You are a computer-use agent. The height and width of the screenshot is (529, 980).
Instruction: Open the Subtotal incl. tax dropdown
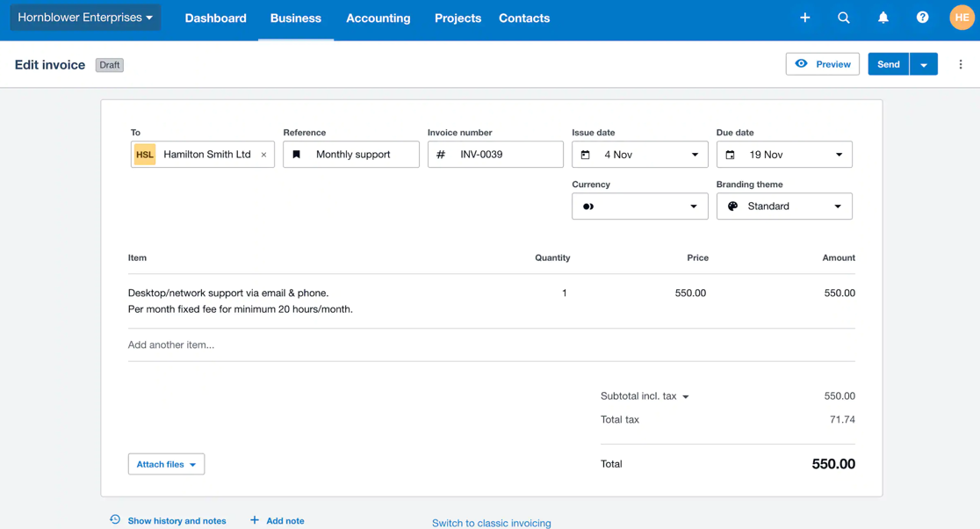(686, 395)
